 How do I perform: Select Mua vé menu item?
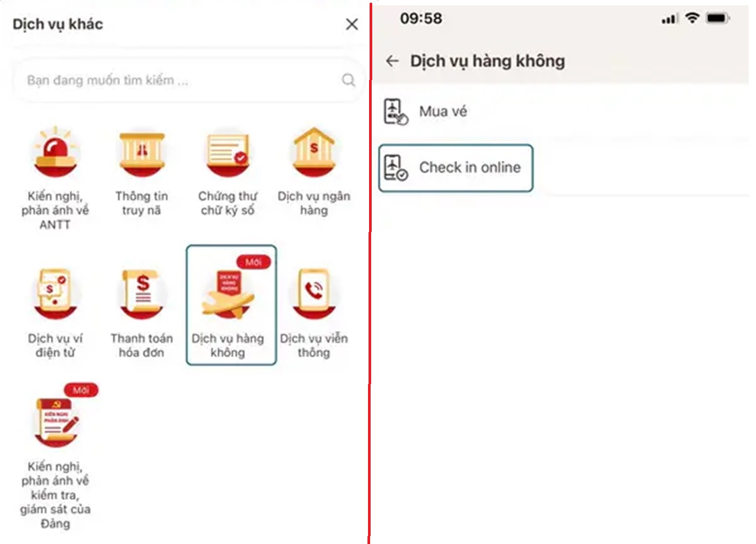tap(564, 112)
